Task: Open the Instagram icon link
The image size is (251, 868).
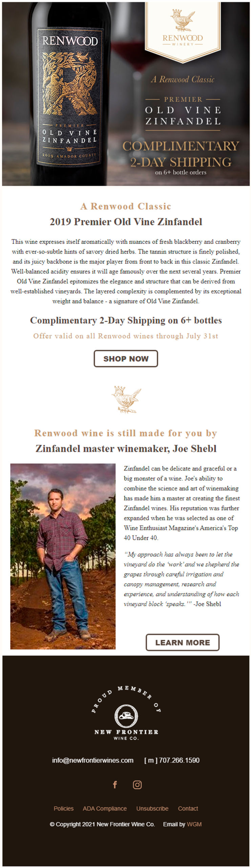Action: click(137, 785)
